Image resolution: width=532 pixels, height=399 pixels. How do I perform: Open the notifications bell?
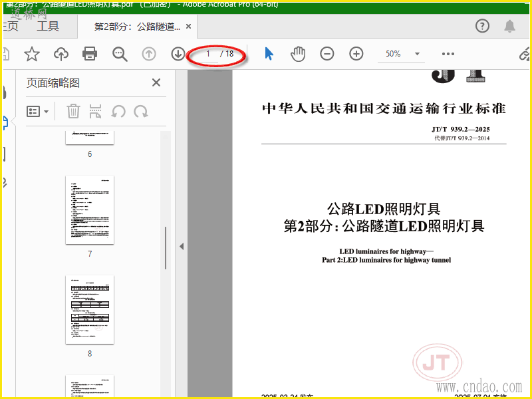[x=509, y=26]
